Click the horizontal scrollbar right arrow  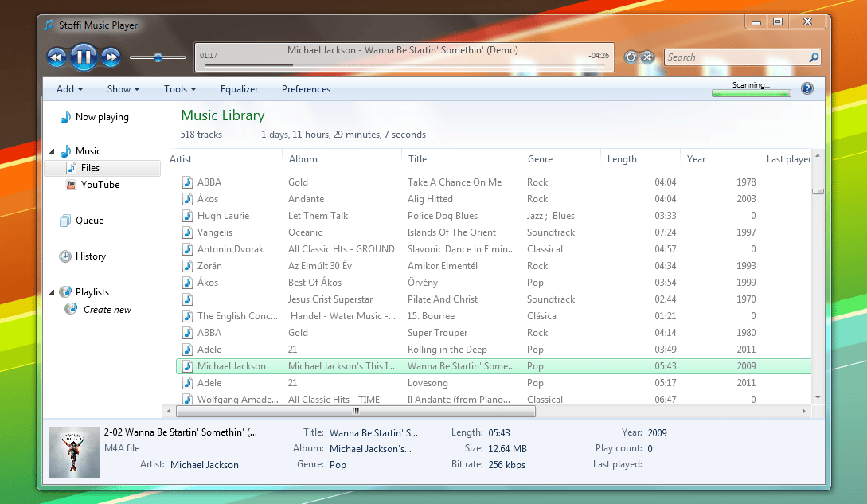[x=803, y=411]
